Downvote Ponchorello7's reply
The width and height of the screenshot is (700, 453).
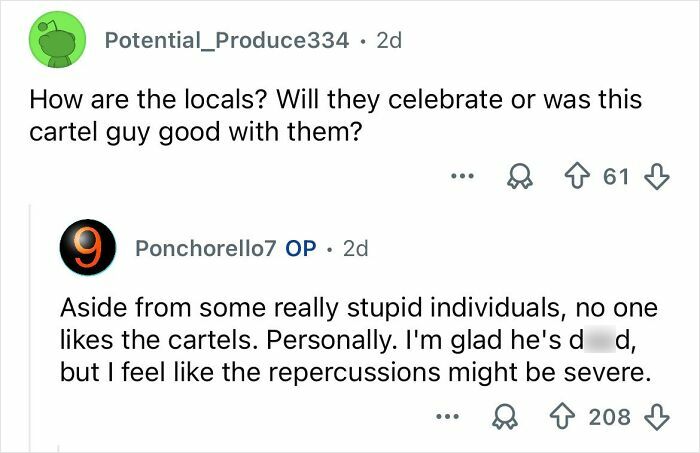click(x=655, y=416)
